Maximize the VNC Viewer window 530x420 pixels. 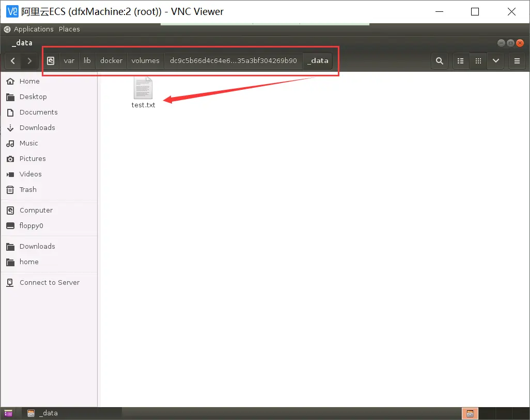click(475, 11)
